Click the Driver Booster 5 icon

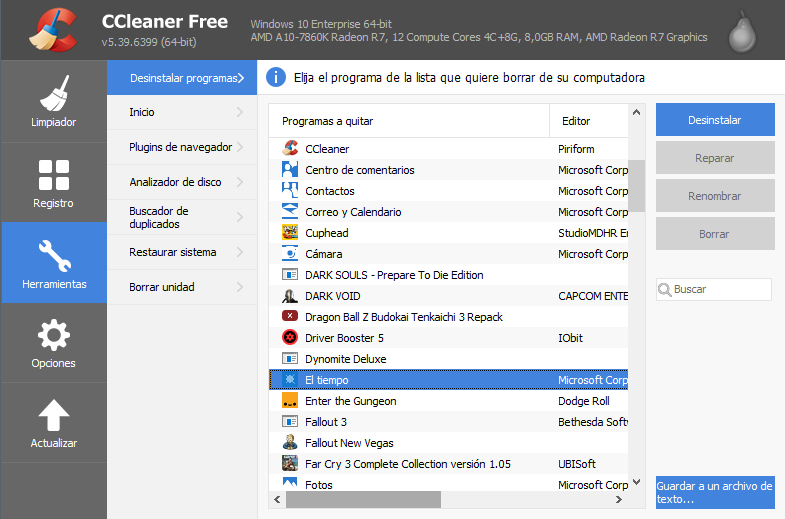tap(290, 338)
